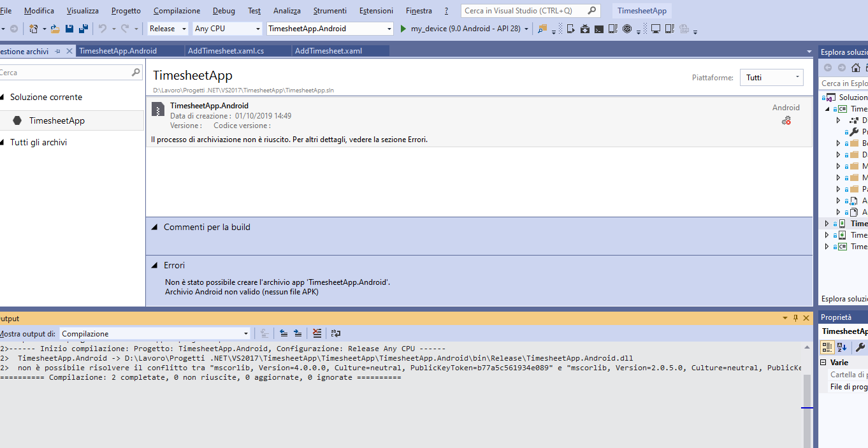This screenshot has width=868, height=448.
Task: Toggle categorized view in Properties panel
Action: [x=827, y=347]
